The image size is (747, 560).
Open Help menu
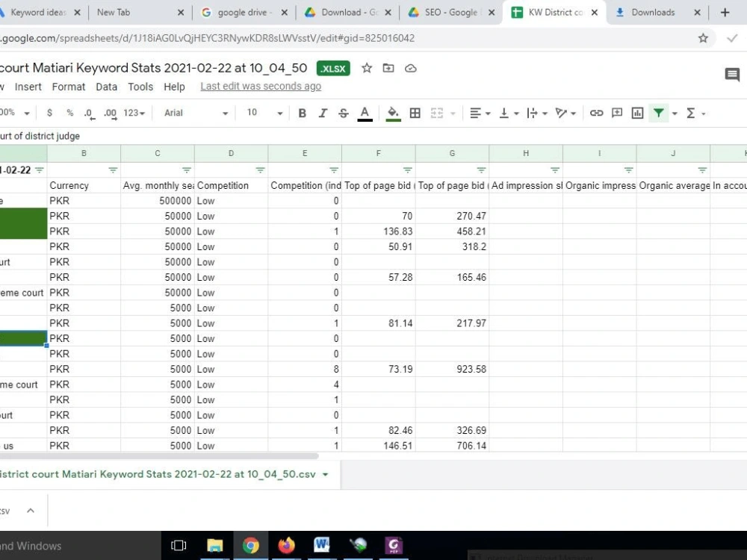[174, 87]
